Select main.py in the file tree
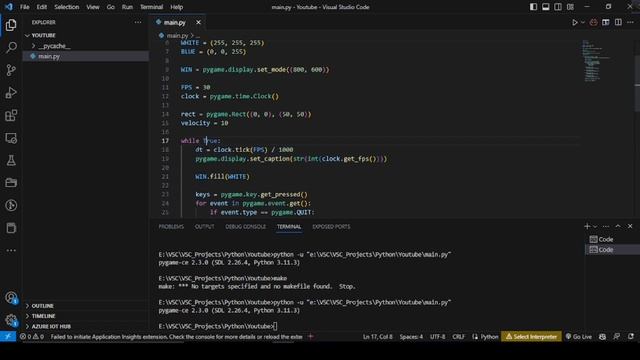This screenshot has height=360, width=640. pos(85,56)
